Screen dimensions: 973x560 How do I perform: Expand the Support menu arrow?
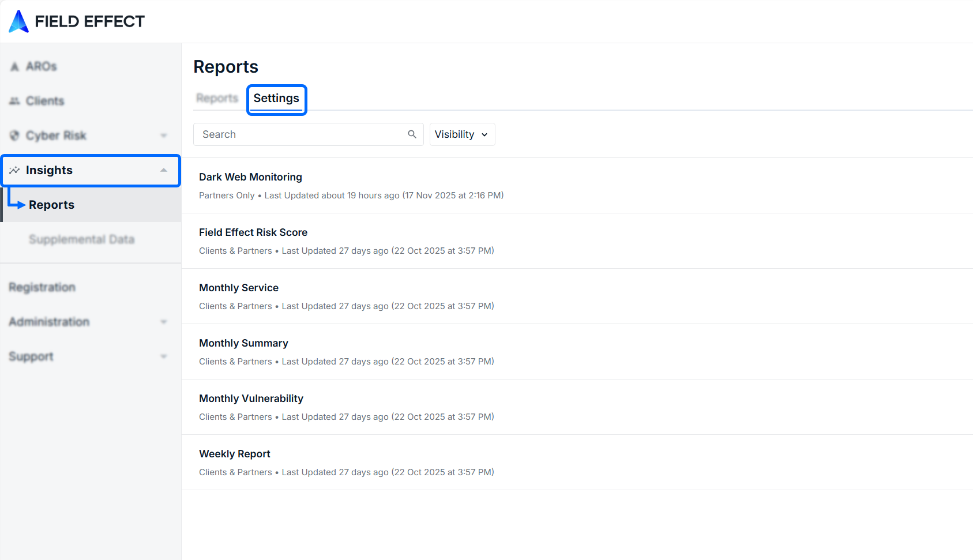pyautogui.click(x=164, y=356)
